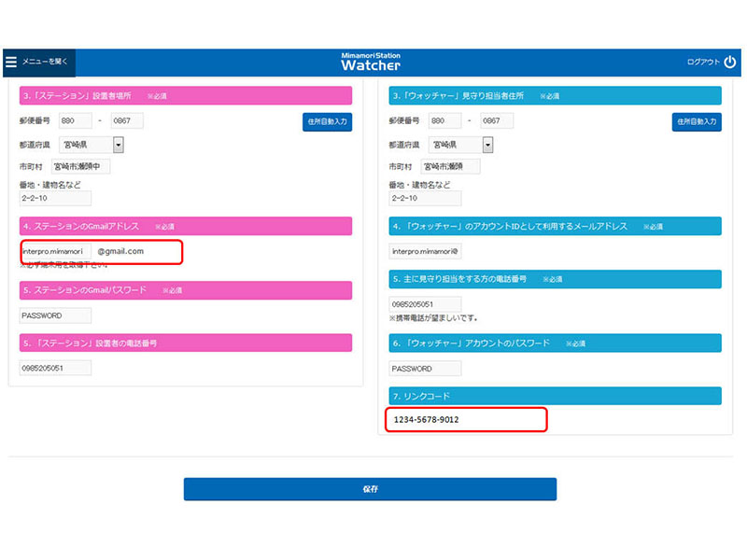Click the heading 5.「ステーション」設置者の電話番号
Image resolution: width=747 pixels, height=560 pixels.
186,343
